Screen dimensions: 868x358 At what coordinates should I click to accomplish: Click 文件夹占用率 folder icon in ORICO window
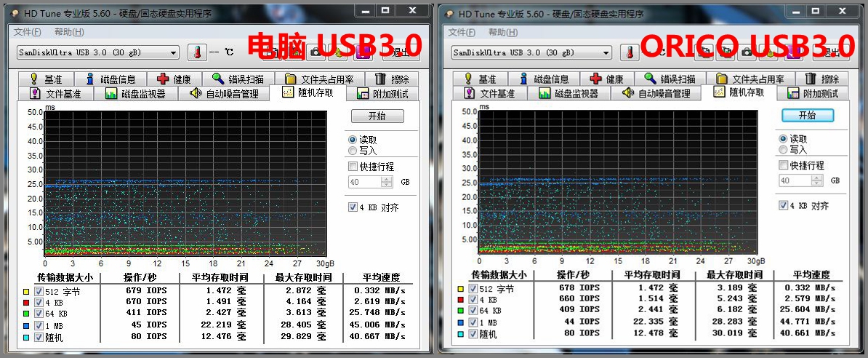click(x=721, y=79)
